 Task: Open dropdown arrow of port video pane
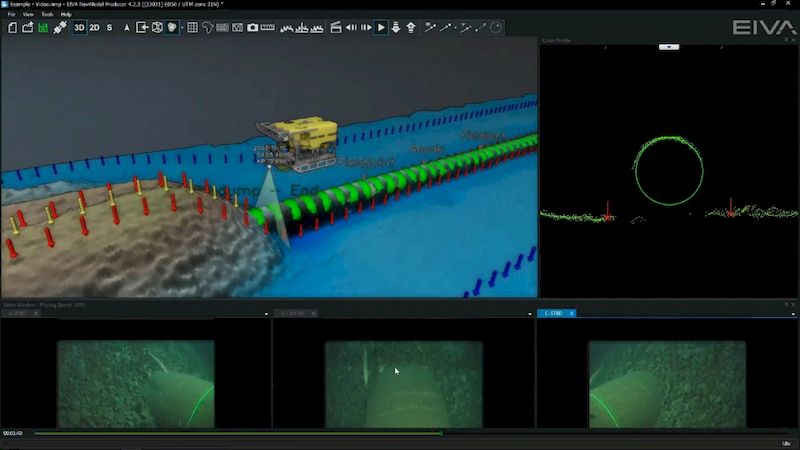[266, 314]
